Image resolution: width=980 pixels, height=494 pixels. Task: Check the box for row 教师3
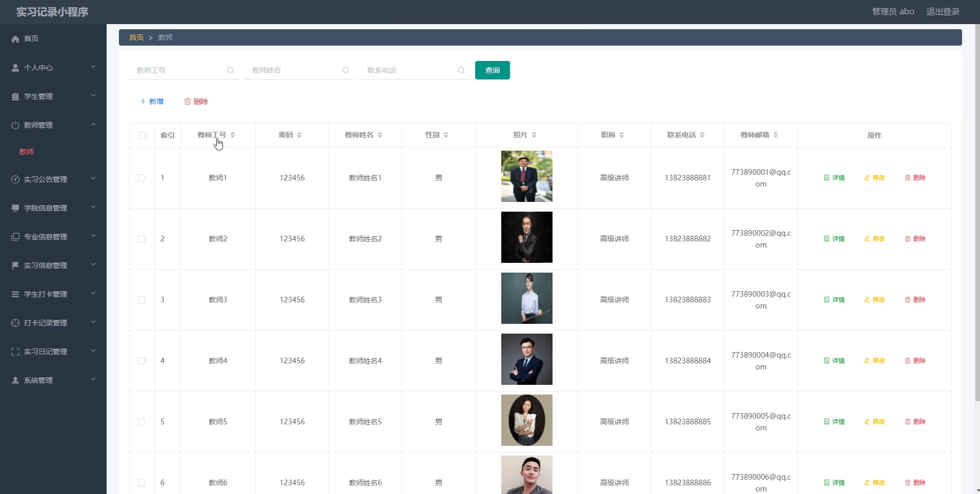click(141, 300)
